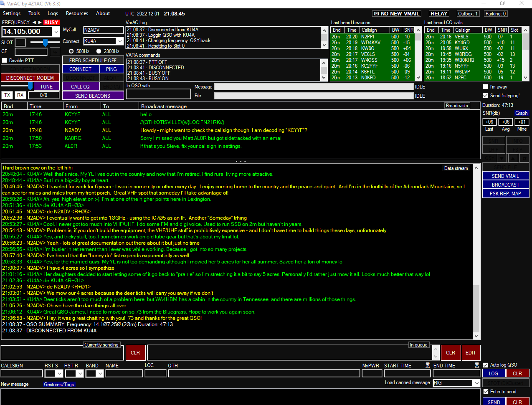The width and height of the screenshot is (532, 405).
Task: Click the END TIME hourglass icon
Action: tap(477, 365)
